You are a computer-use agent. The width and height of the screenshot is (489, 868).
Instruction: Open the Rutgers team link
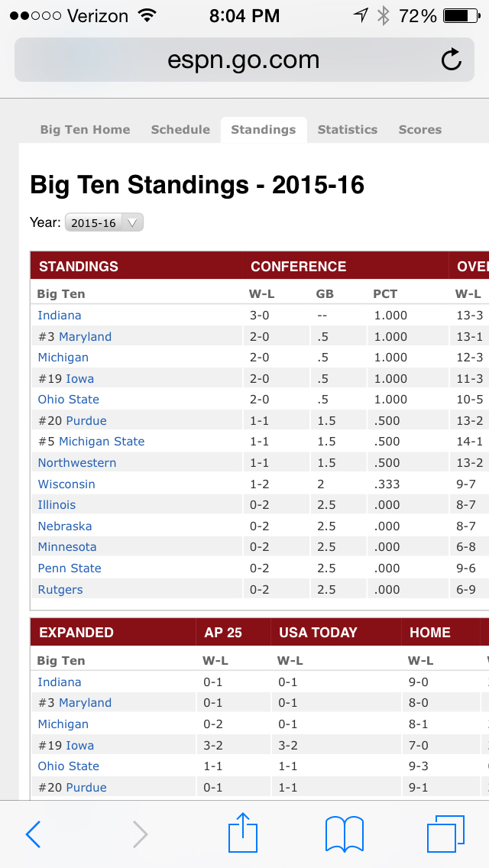coord(60,589)
